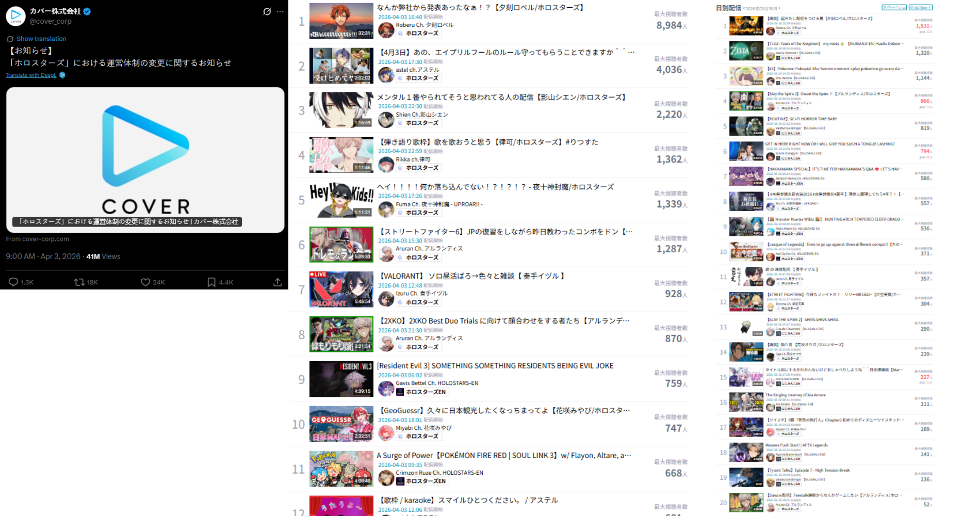Click the reply icon showing 1.3K
980x516 pixels.
[x=14, y=282]
